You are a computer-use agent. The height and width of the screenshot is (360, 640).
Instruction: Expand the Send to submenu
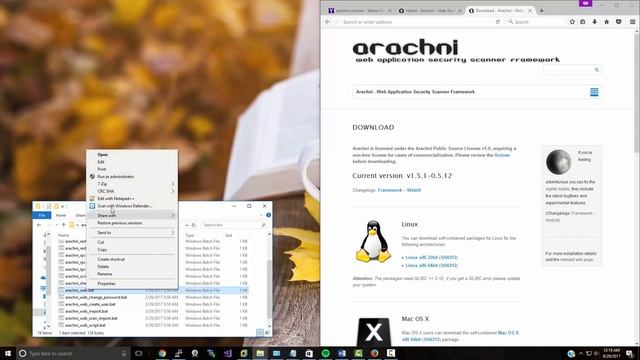(132, 233)
